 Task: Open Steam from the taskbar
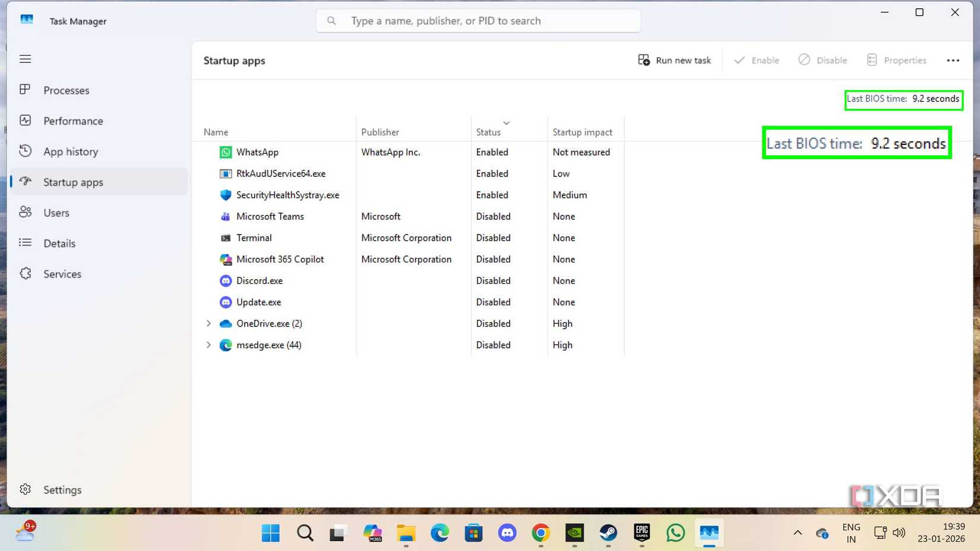point(608,533)
